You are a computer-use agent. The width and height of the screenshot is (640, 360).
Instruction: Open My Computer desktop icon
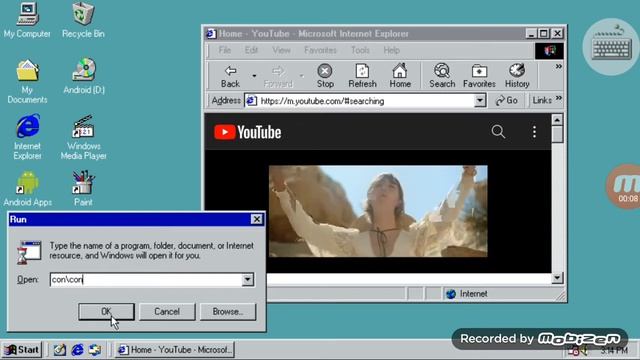pyautogui.click(x=27, y=20)
